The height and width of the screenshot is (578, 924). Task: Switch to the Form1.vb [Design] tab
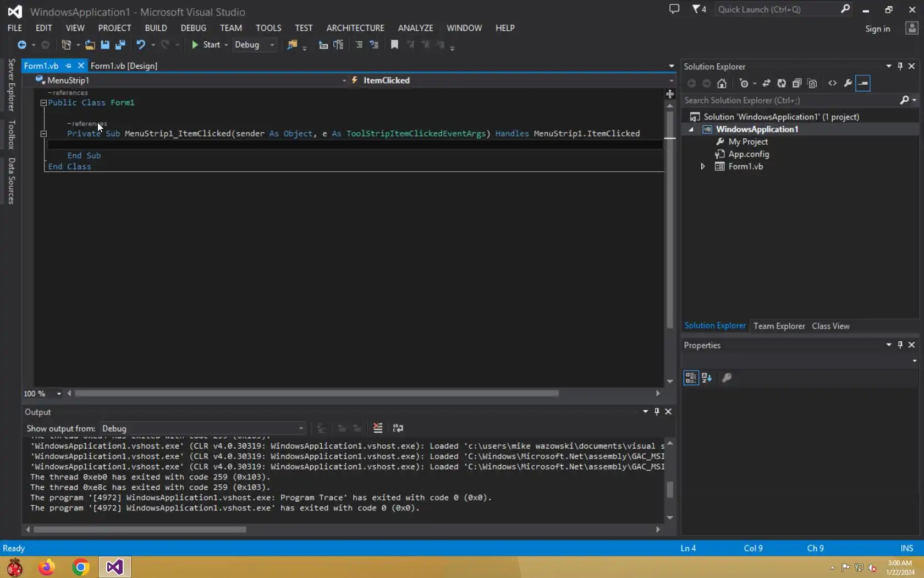(124, 66)
